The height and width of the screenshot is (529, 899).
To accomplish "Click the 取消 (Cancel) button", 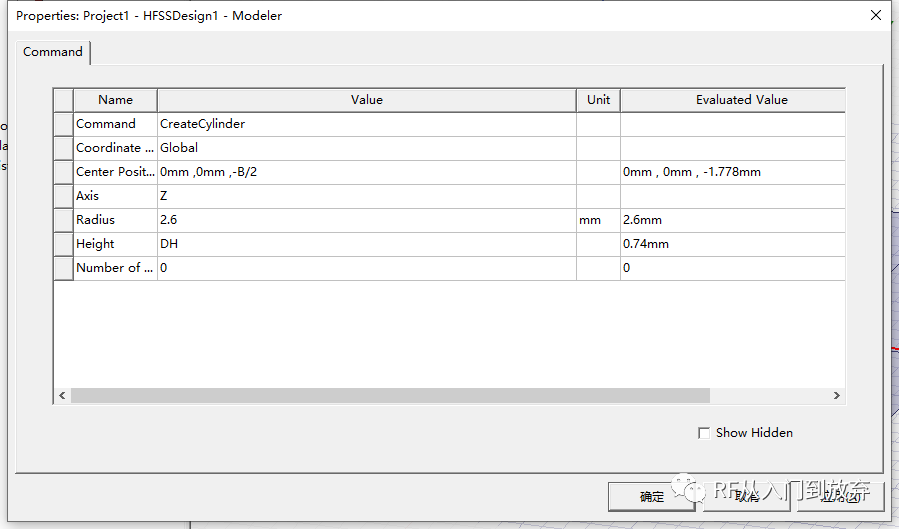I will click(746, 496).
